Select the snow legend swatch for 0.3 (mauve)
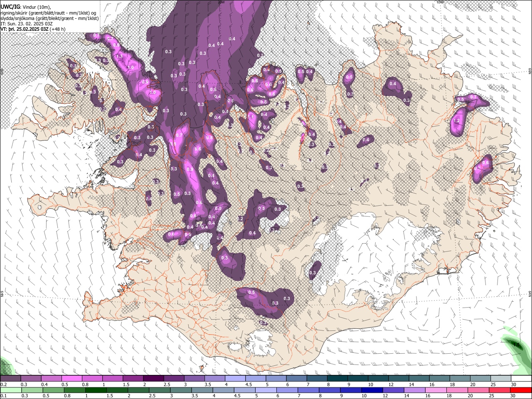Image resolution: width=532 pixels, height=399 pixels. pos(30,378)
